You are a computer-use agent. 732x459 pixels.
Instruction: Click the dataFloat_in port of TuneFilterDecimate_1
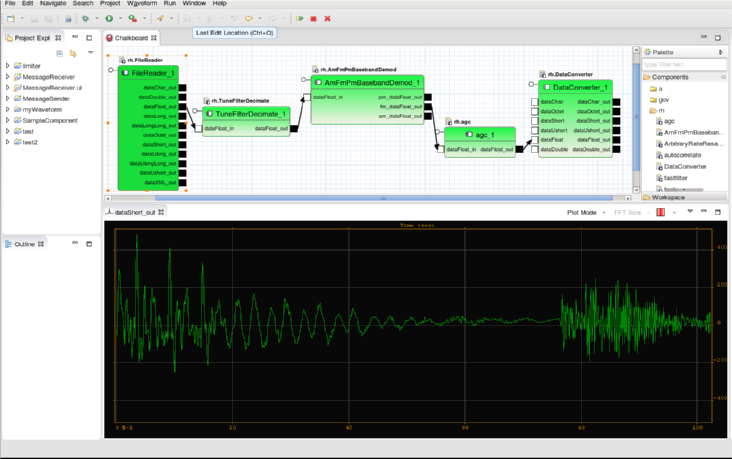[x=197, y=128]
